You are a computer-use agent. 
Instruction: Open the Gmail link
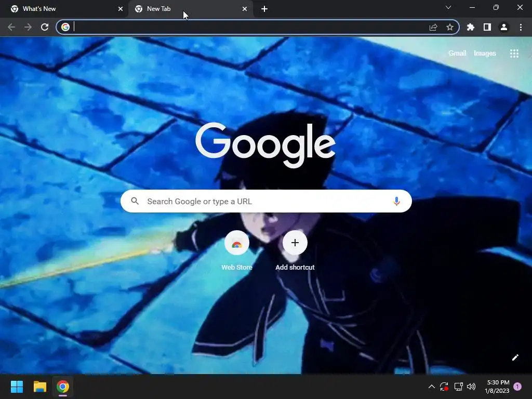click(x=457, y=54)
